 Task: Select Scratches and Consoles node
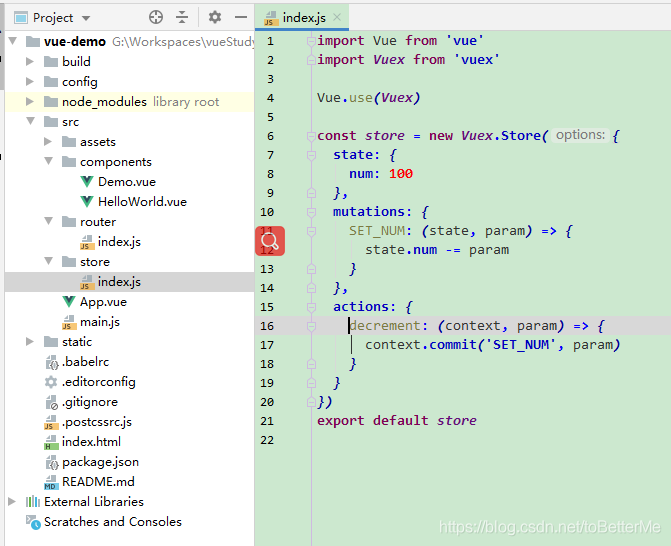coord(113,522)
